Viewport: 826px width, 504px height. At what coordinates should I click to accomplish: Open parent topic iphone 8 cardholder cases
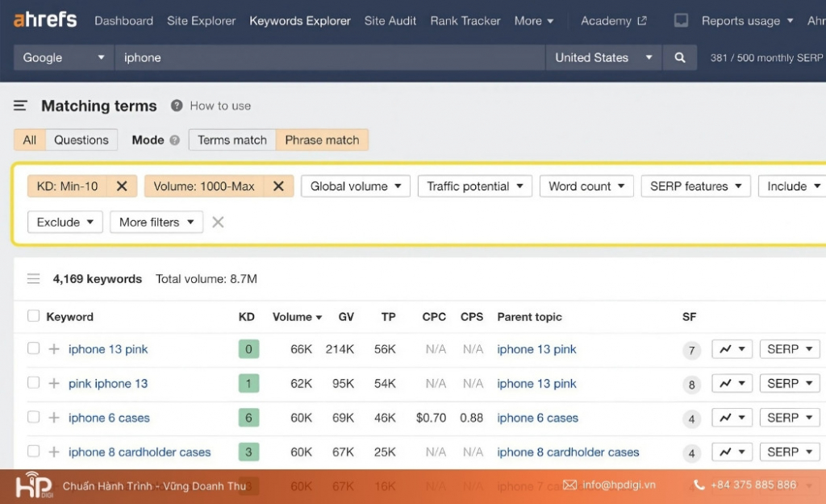(x=568, y=452)
